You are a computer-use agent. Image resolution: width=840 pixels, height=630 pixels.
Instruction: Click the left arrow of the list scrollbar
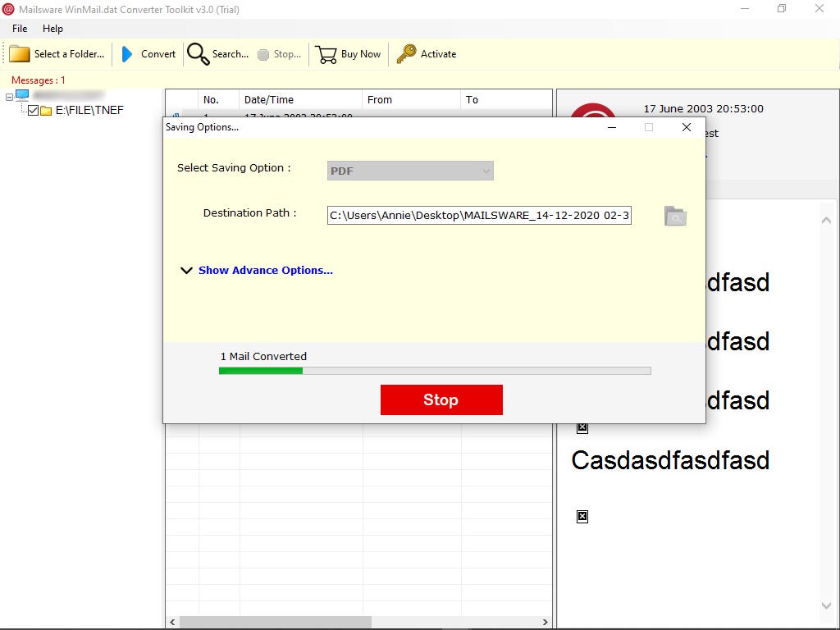pos(172,622)
